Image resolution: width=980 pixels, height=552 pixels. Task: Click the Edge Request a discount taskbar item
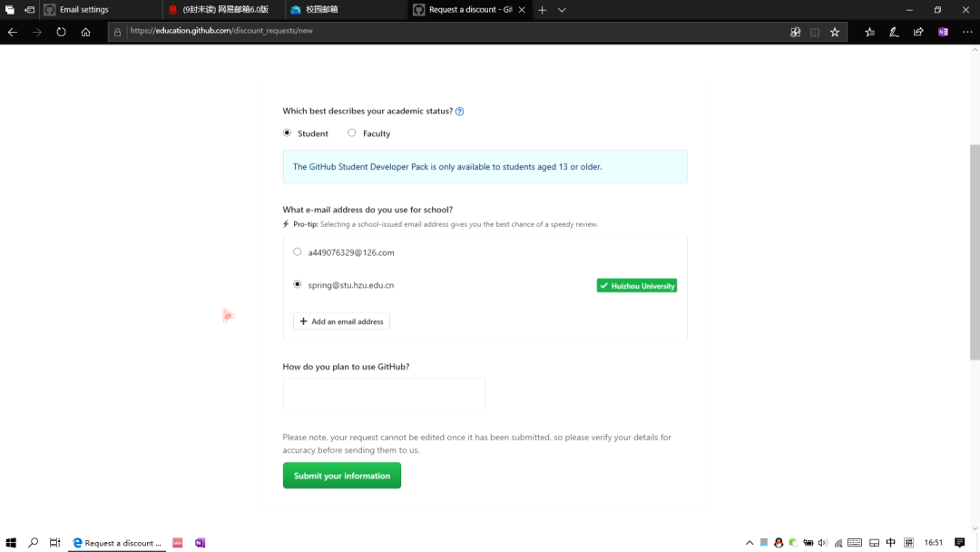click(117, 543)
